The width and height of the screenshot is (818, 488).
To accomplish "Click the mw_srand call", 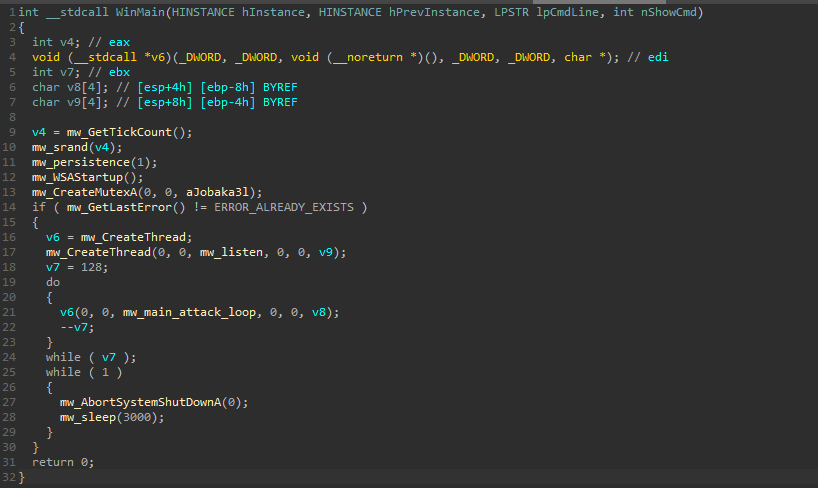I will click(59, 147).
